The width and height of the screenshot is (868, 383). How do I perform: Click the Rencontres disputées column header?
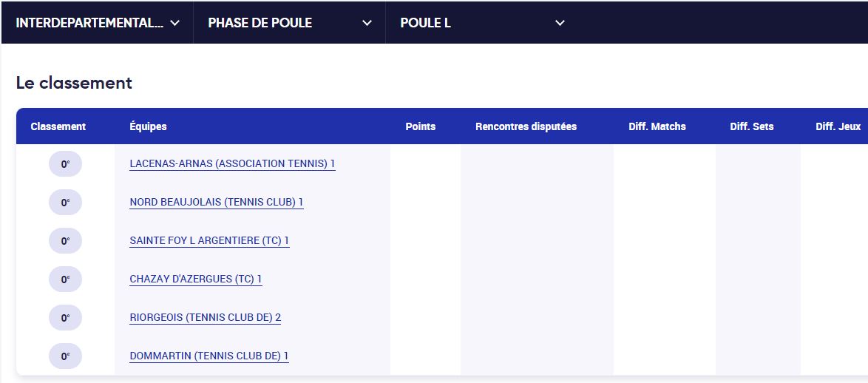coord(526,126)
